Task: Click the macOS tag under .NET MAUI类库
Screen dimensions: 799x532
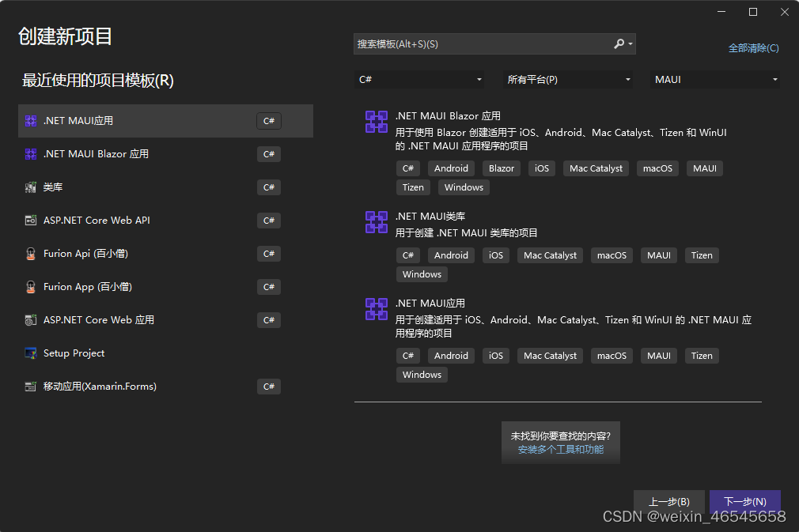Action: point(612,255)
